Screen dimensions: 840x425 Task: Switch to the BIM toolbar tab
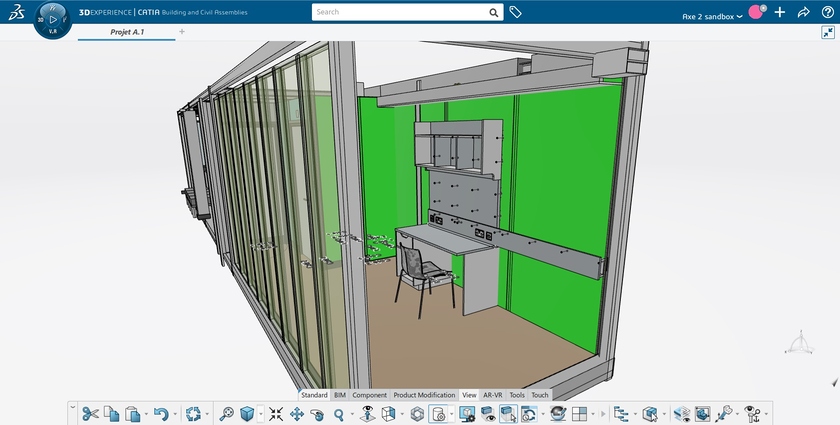point(340,395)
